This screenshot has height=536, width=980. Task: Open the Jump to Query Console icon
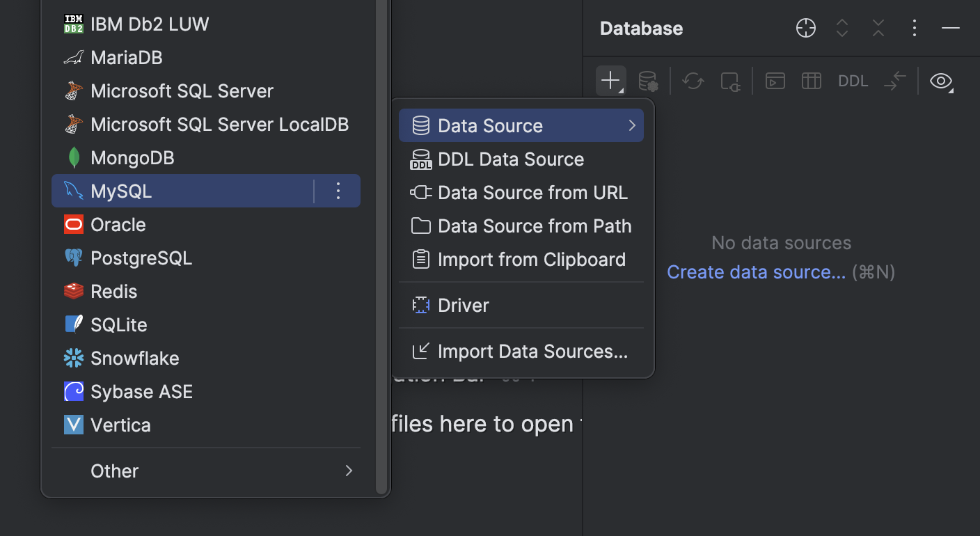775,81
